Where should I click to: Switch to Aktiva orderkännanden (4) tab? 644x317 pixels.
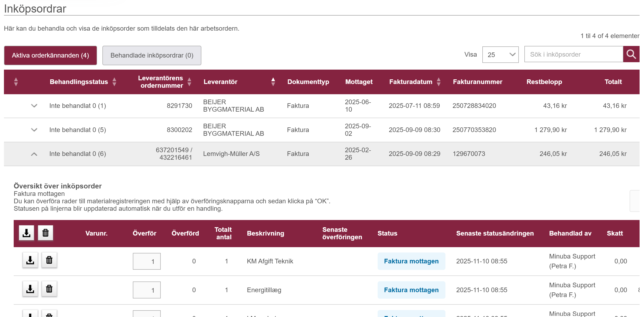coord(50,55)
